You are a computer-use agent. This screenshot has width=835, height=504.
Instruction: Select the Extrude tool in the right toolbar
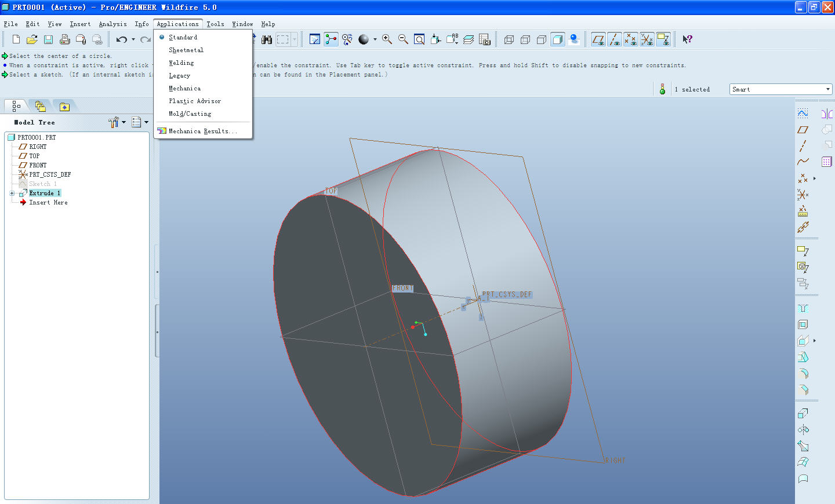803,414
